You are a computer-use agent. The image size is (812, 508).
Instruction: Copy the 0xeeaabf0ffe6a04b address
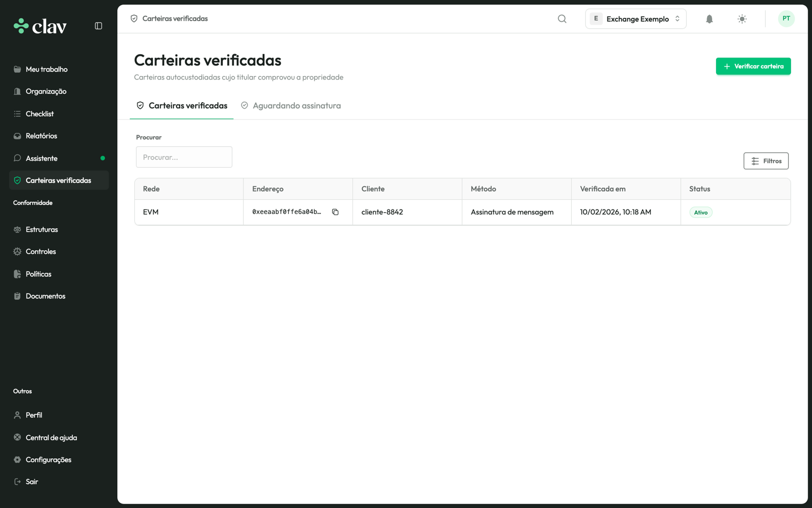[x=335, y=212]
